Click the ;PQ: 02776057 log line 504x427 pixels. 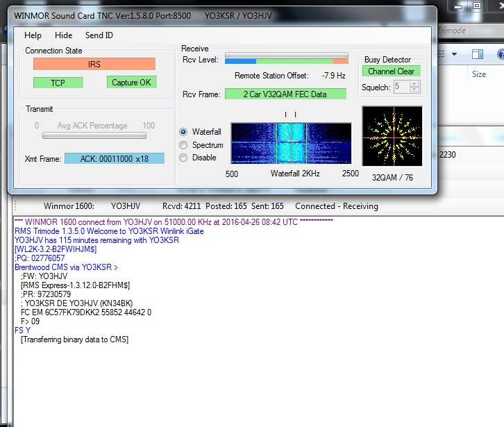click(x=40, y=258)
